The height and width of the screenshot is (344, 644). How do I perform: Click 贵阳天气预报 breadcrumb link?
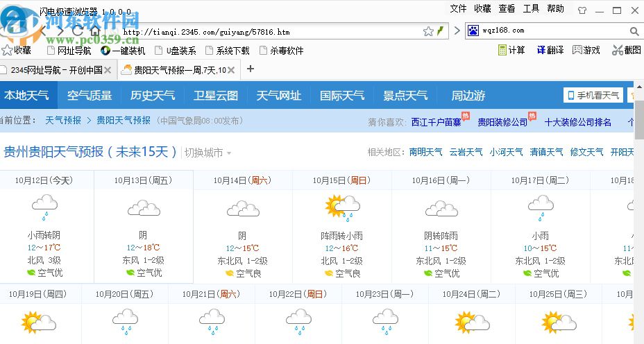tap(124, 120)
